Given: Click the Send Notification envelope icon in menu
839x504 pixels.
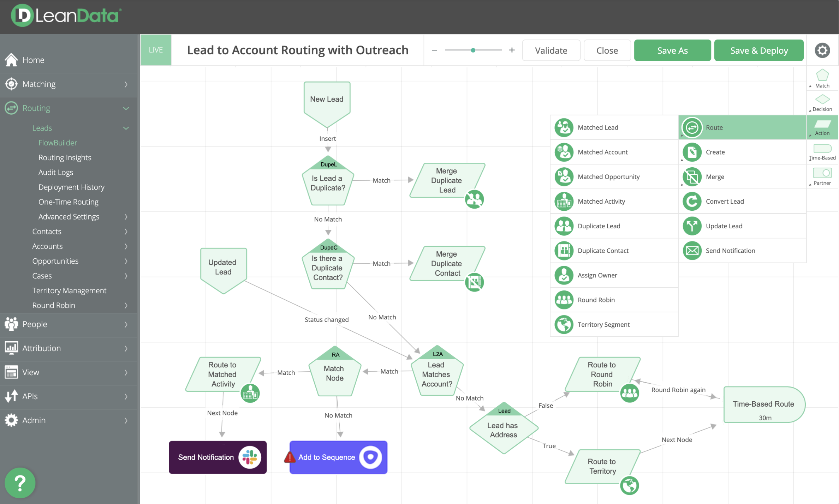Looking at the screenshot, I should click(692, 251).
